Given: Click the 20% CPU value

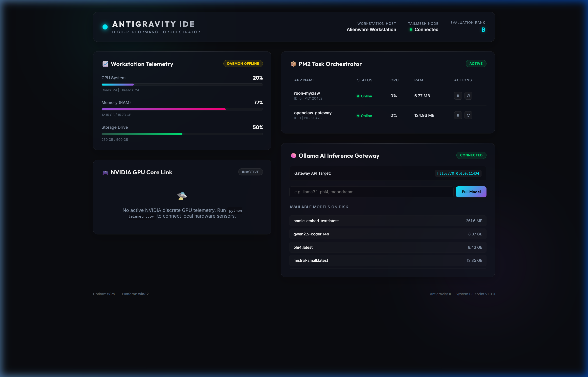Looking at the screenshot, I should coord(258,78).
